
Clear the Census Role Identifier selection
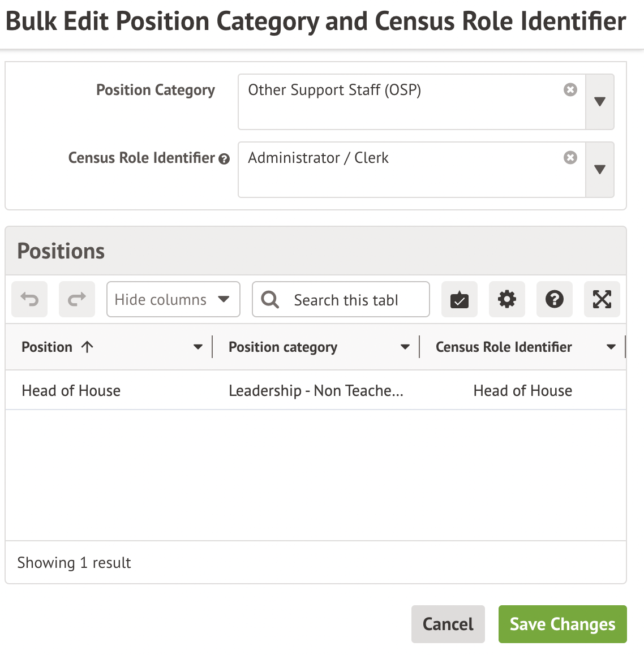pos(570,158)
